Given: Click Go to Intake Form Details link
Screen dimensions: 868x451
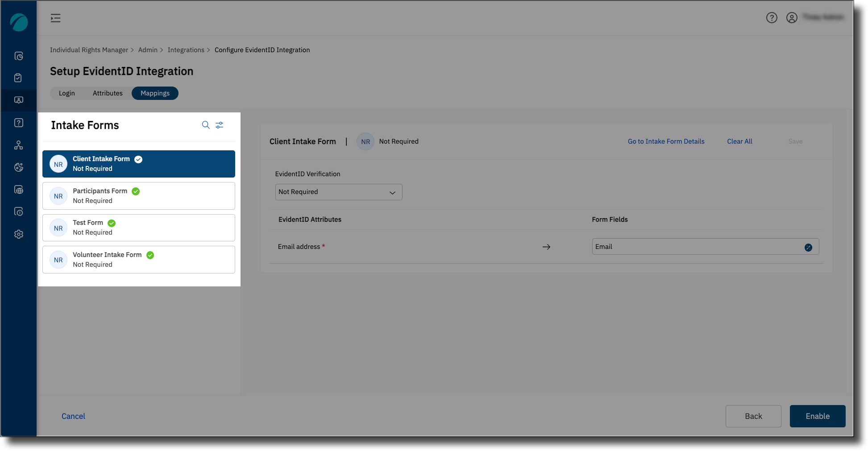Looking at the screenshot, I should point(666,141).
